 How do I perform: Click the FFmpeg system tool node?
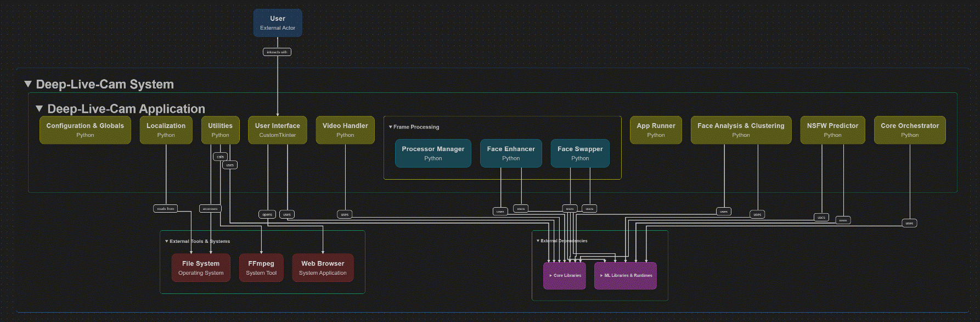pyautogui.click(x=261, y=268)
